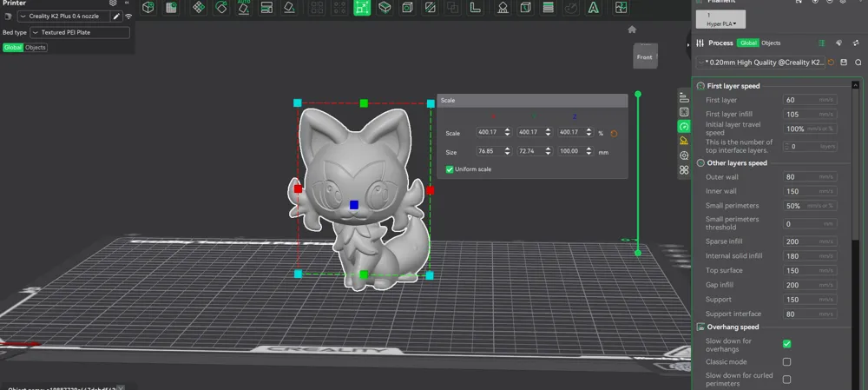
Task: Open the Creality K2 Plus printer dropdown
Action: (x=63, y=17)
